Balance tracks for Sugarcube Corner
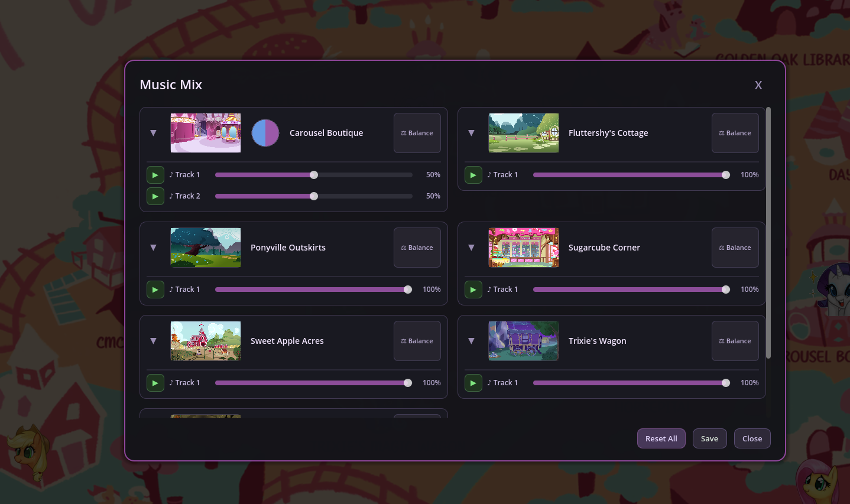Viewport: 850px width, 504px height. pos(735,248)
